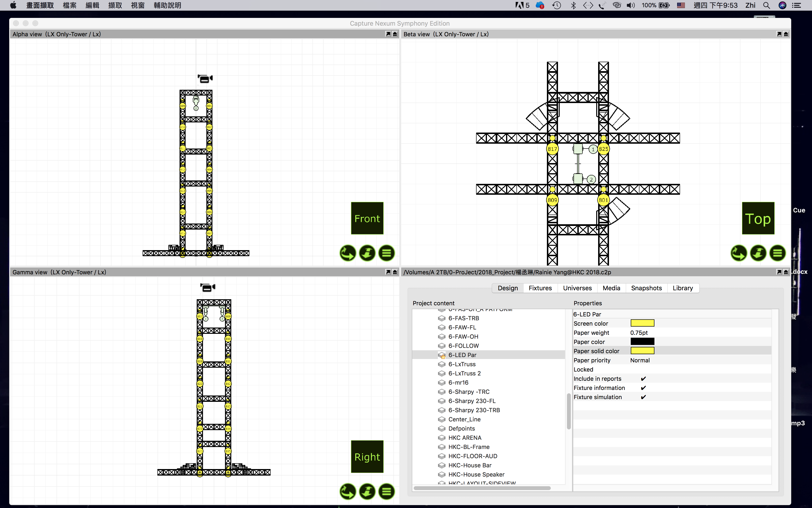Viewport: 812px width, 508px height.
Task: Open the Paper priority Normal value
Action: point(640,360)
